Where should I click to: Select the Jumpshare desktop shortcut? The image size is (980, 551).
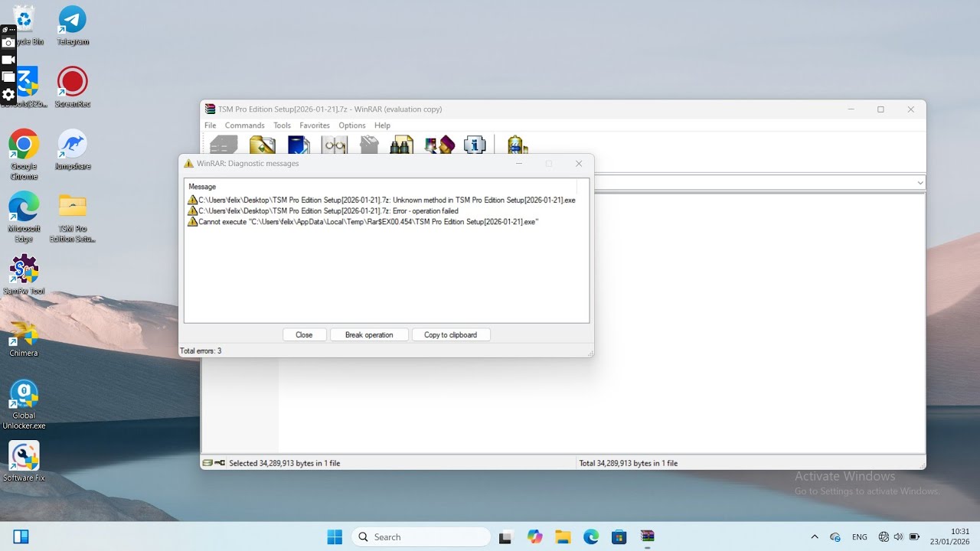73,150
